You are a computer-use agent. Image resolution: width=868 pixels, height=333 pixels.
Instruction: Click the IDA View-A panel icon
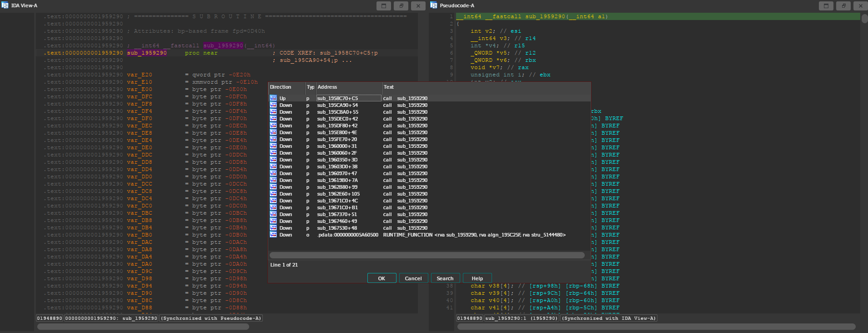click(x=5, y=5)
